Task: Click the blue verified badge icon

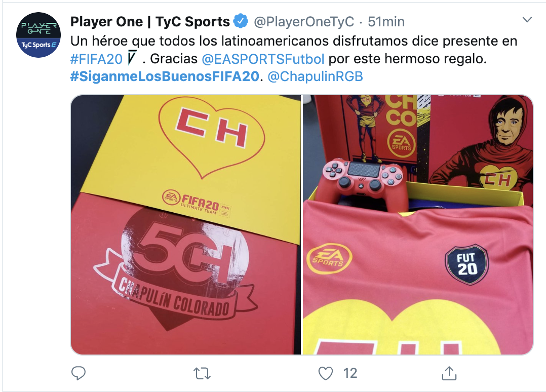Action: [241, 22]
